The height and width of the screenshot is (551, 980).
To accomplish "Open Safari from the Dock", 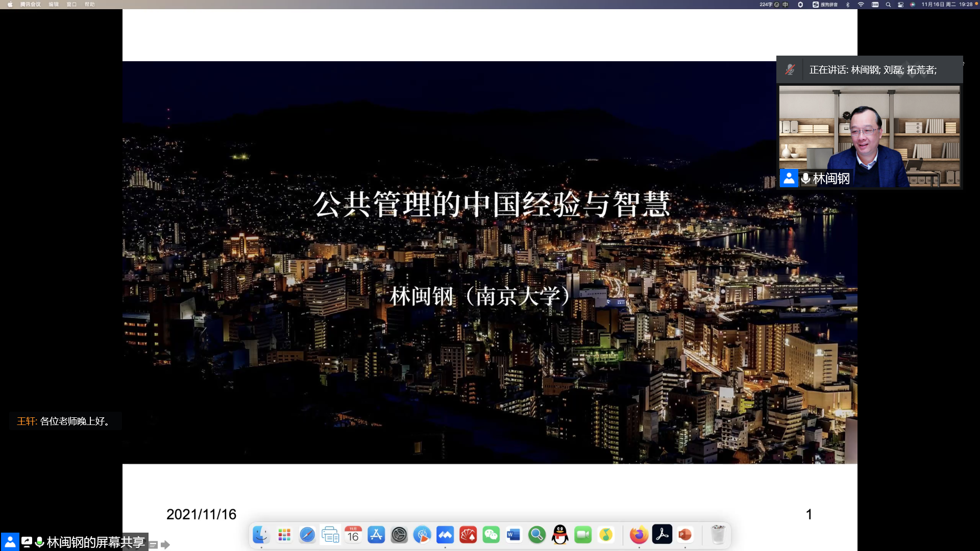I will coord(307,535).
